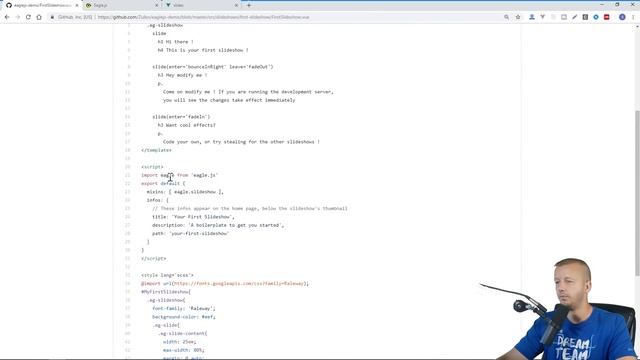Click the "width: 25em;" line
Viewport: 640px width, 360px height.
(x=180, y=342)
